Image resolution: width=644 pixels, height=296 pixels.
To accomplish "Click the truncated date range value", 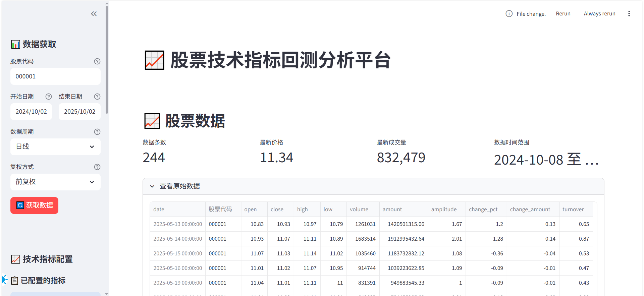I will (x=546, y=160).
